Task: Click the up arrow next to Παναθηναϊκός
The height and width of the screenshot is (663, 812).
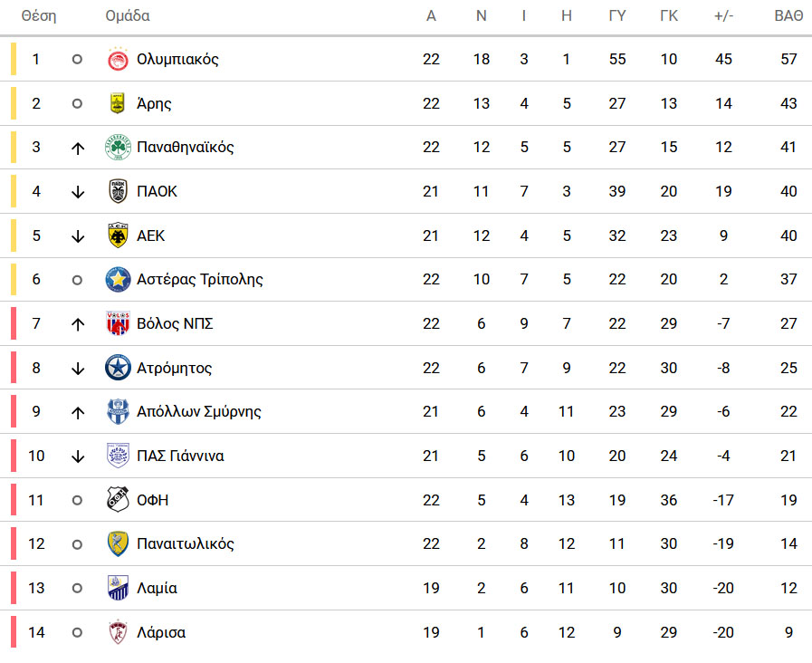Action: coord(78,149)
